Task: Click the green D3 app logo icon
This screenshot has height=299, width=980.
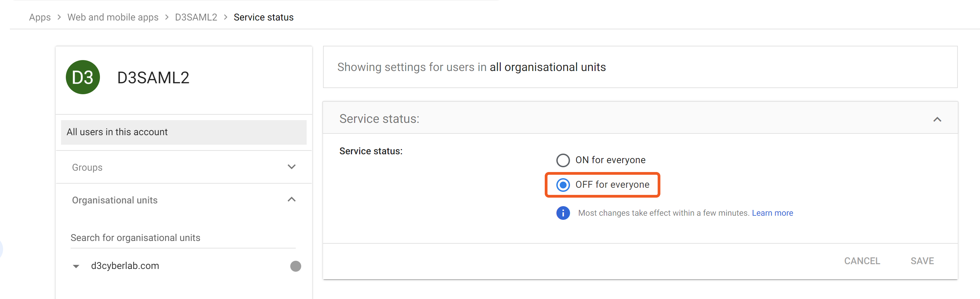Action: (x=83, y=77)
